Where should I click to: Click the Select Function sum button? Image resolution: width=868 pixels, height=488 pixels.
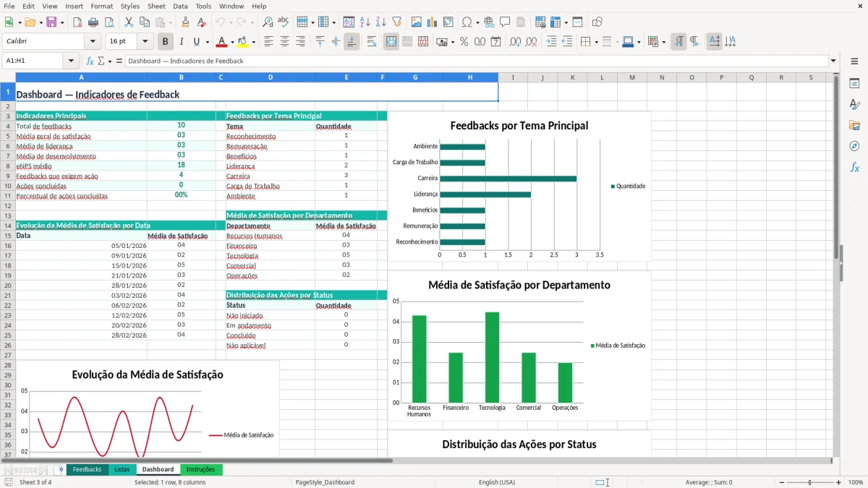click(x=102, y=61)
